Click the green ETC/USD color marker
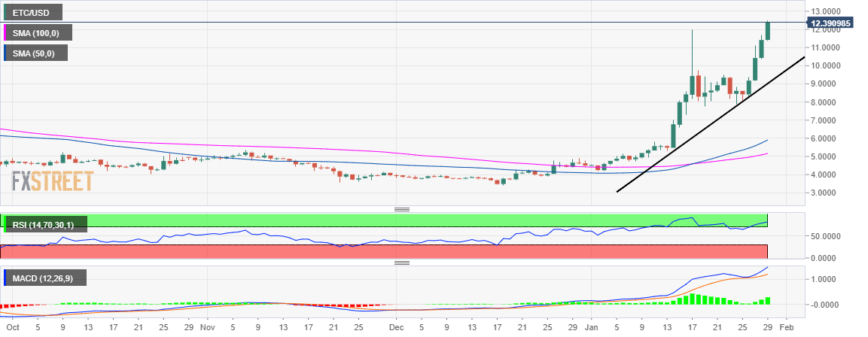This screenshot has width=868, height=337. tap(5, 13)
